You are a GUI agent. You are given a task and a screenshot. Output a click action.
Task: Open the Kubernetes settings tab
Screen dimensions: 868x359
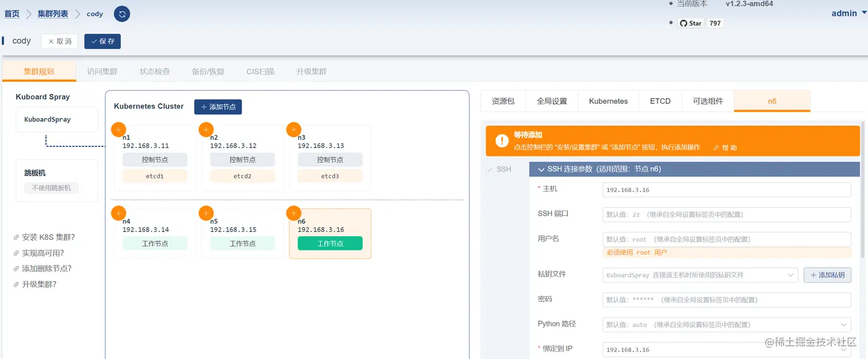[x=609, y=101]
